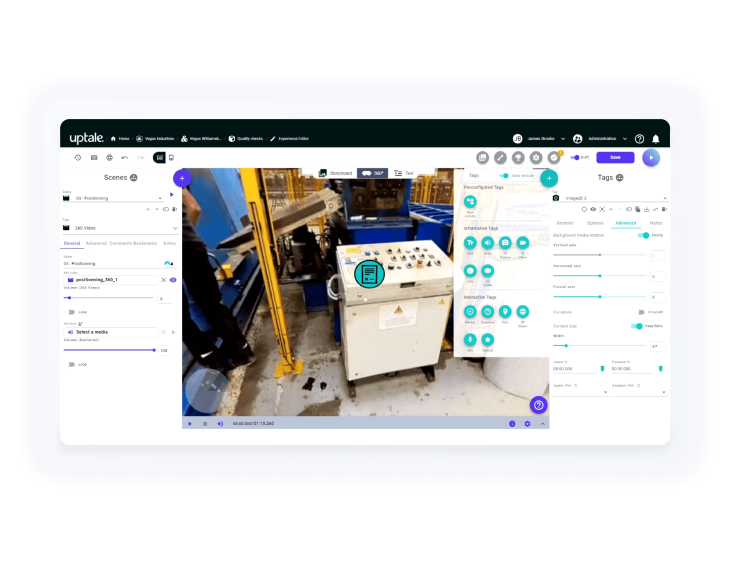Click the Save button
This screenshot has height=564, width=734.
click(615, 157)
